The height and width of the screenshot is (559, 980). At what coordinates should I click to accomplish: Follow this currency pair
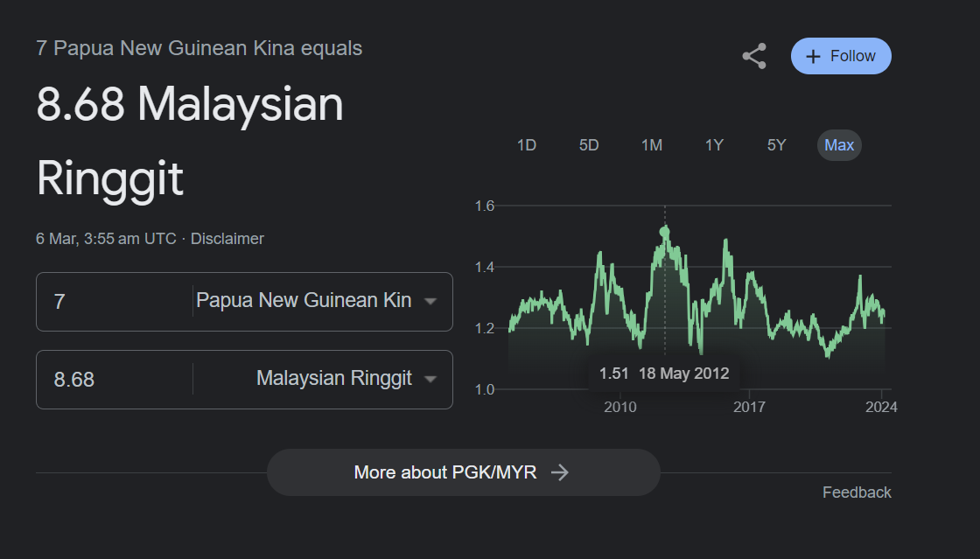point(841,56)
